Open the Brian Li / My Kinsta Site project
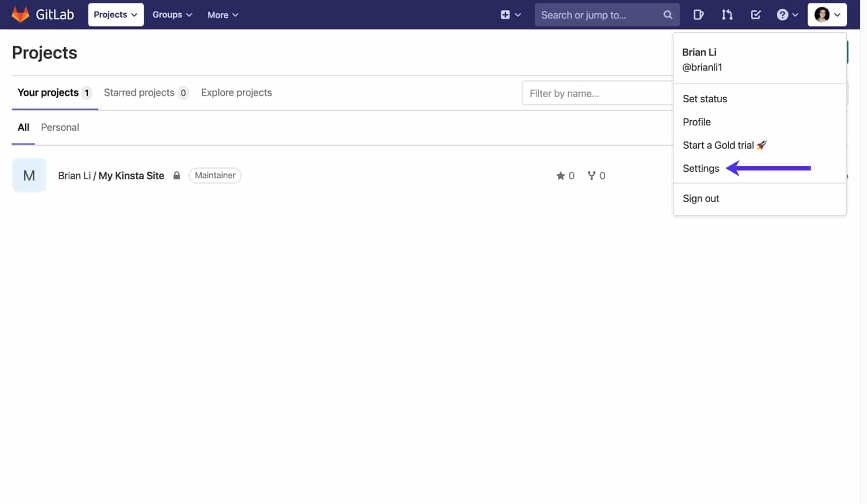 (110, 175)
